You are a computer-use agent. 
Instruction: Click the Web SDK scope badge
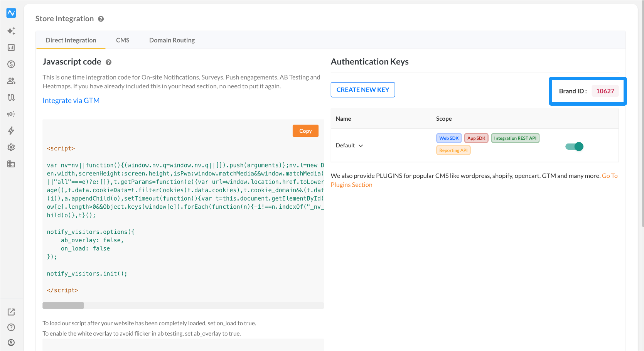pyautogui.click(x=449, y=138)
